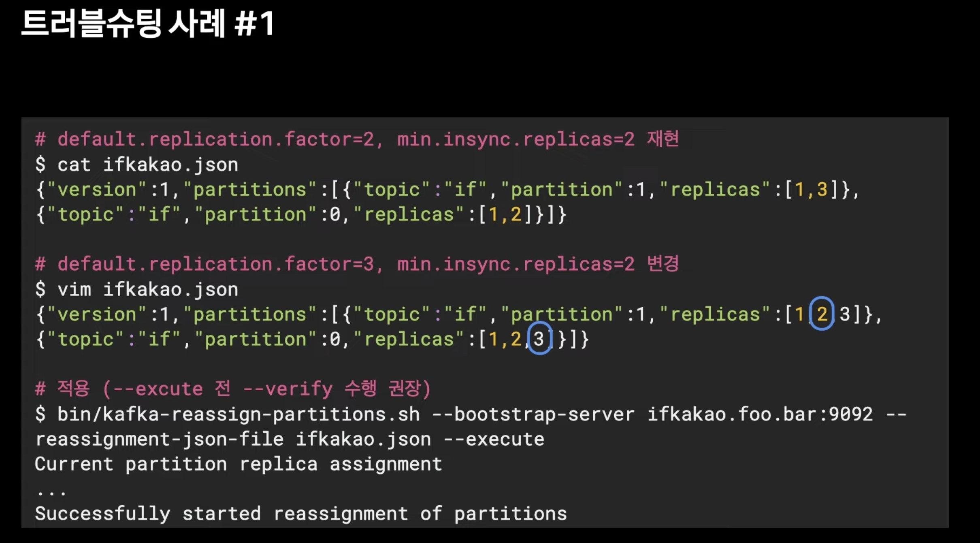Click the "partitions" key in first JSON
Viewport: 980px width, 543px height.
(249, 190)
